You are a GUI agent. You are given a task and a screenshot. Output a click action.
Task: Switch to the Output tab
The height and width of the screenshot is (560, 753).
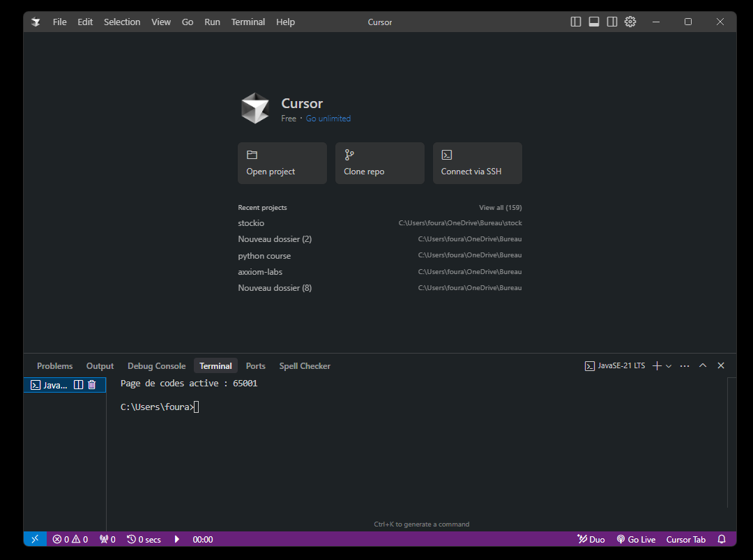100,366
